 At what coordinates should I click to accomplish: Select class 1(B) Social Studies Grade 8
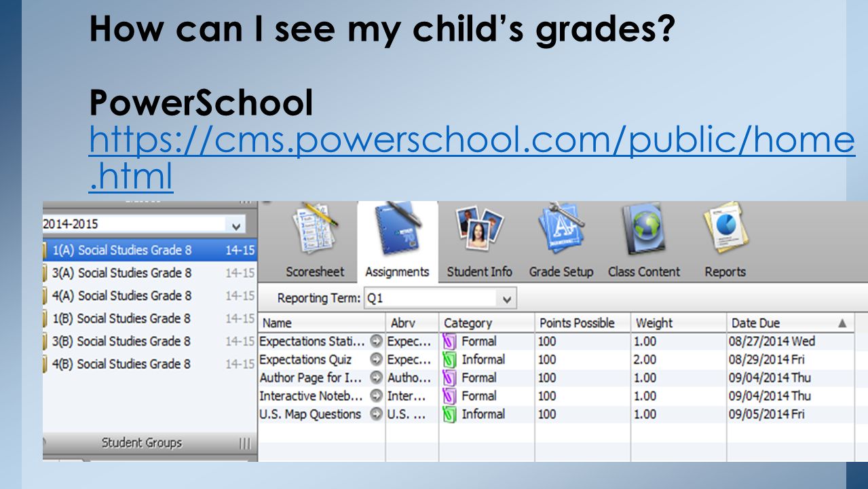pyautogui.click(x=149, y=319)
